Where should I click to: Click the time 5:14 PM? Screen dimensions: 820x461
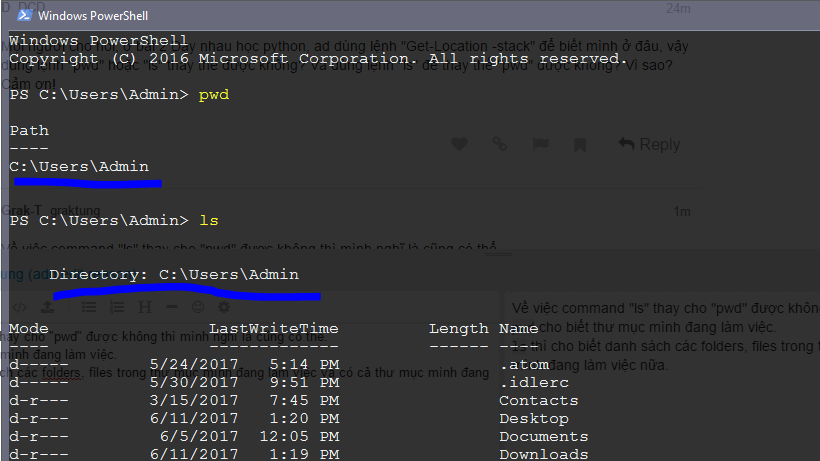[304, 364]
